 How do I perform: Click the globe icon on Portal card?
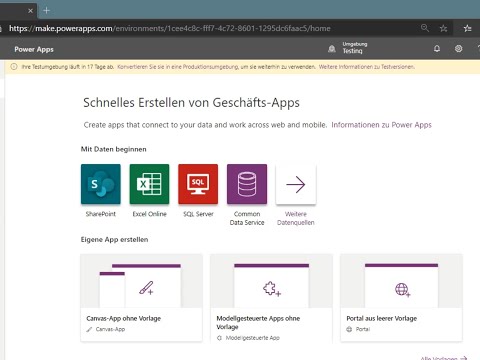(402, 289)
